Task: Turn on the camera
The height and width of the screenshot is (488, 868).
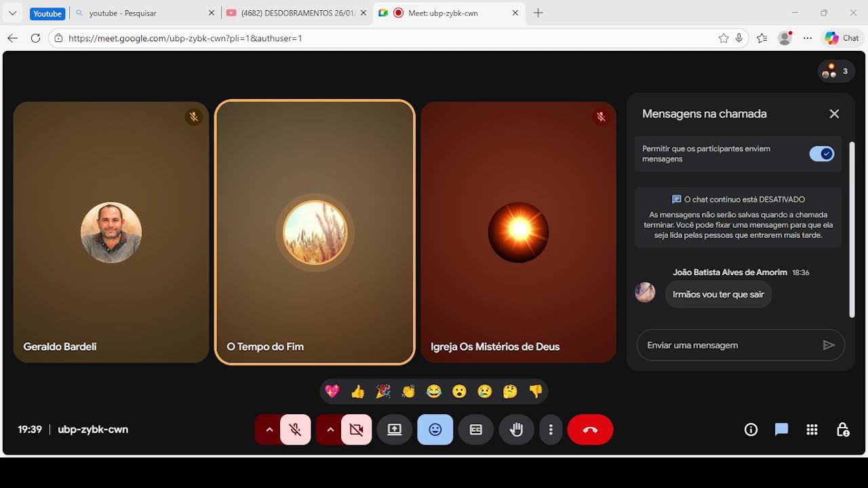Action: 356,430
